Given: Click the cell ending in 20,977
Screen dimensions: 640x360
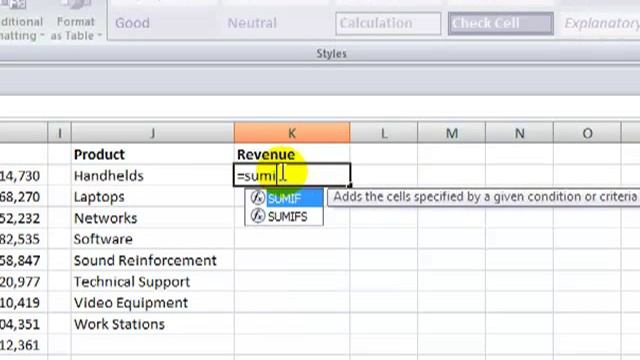Looking at the screenshot, I should click(x=23, y=282).
